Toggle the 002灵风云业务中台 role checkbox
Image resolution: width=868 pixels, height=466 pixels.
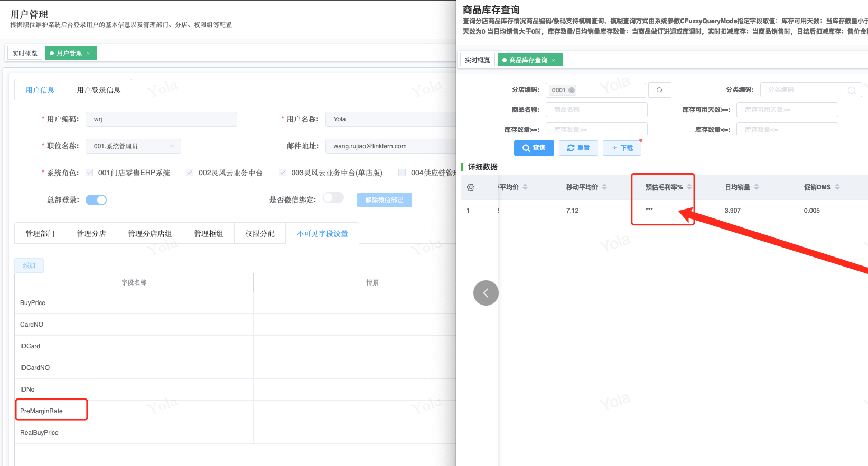tap(190, 173)
